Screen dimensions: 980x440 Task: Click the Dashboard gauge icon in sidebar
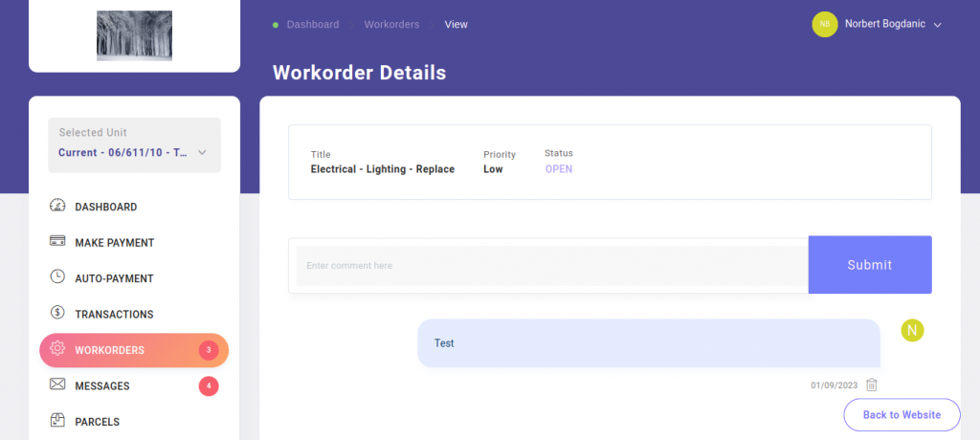pyautogui.click(x=57, y=207)
